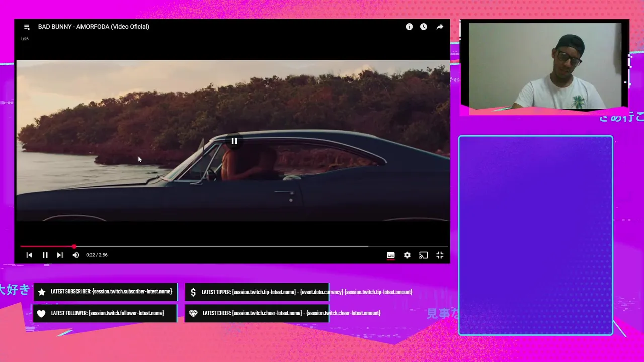Click the 1/25 playlist counter

pyautogui.click(x=25, y=39)
